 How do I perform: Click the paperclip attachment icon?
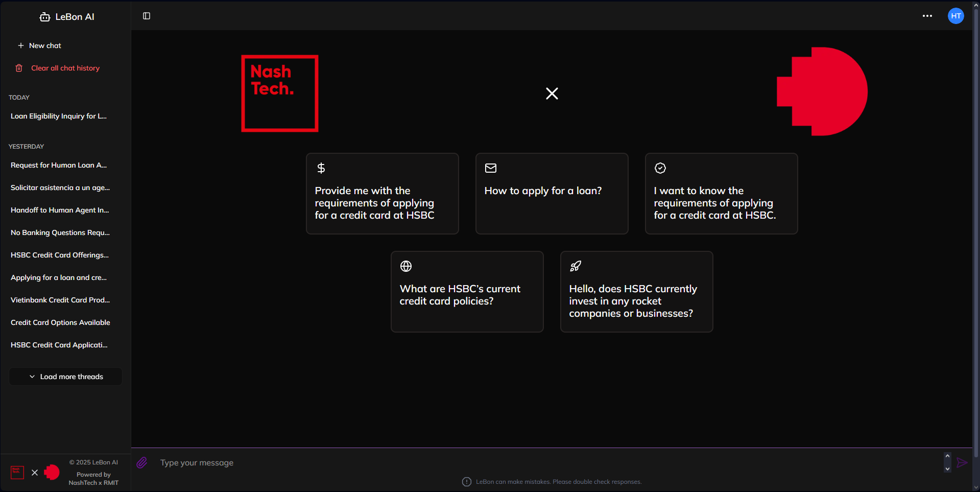pos(142,463)
